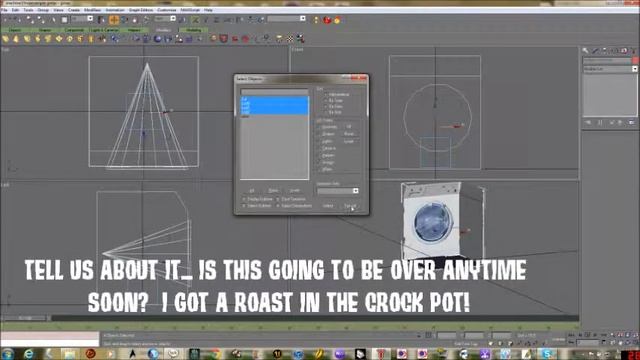This screenshot has height=360, width=640.
Task: Select By Type sort option
Action: 333,100
